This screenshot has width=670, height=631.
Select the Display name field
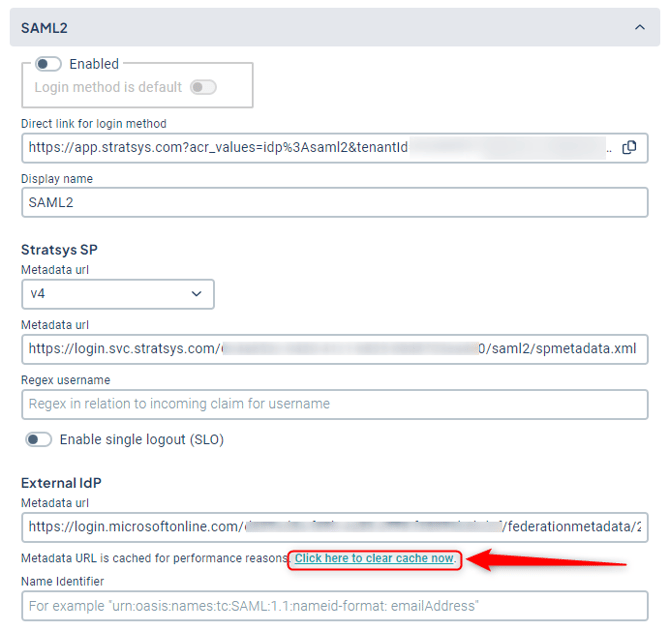click(335, 203)
